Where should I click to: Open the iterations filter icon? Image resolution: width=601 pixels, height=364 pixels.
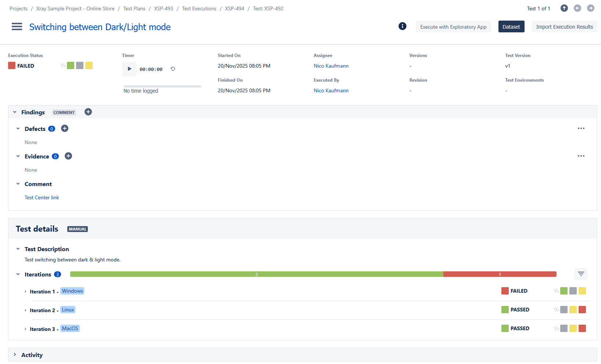(581, 274)
